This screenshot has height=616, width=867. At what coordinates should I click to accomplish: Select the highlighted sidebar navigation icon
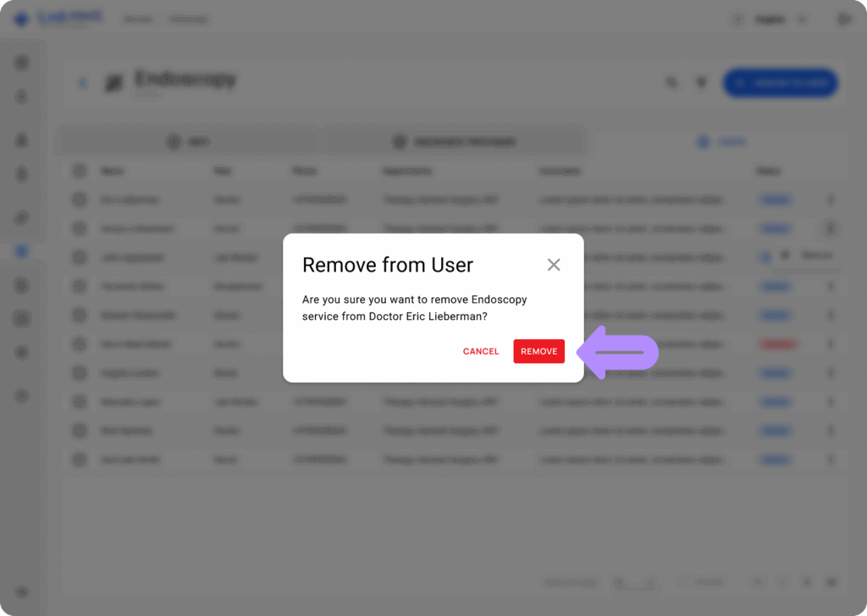[x=22, y=250]
